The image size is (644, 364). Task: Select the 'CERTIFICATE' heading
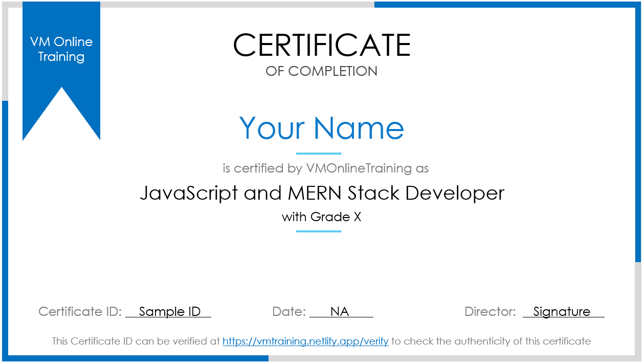322,45
